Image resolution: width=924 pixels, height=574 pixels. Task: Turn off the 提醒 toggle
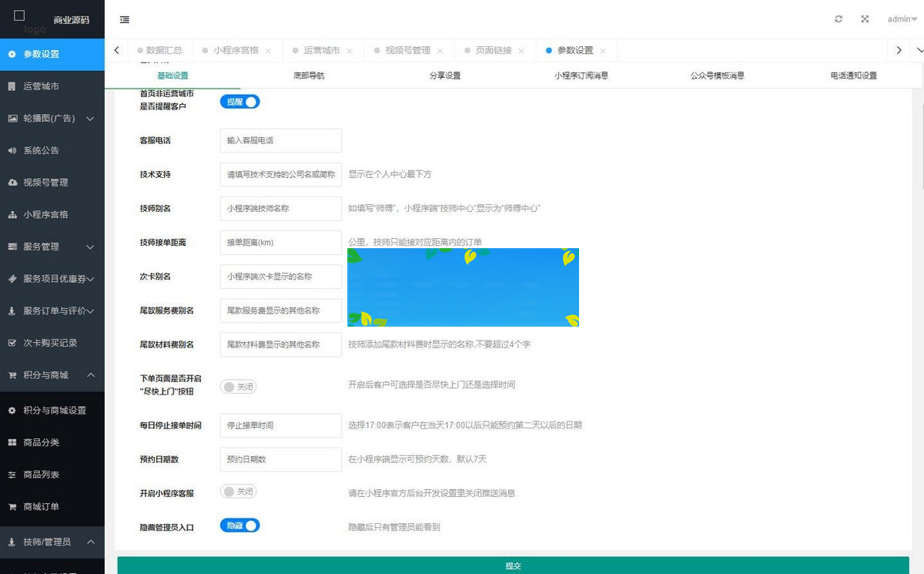click(239, 101)
